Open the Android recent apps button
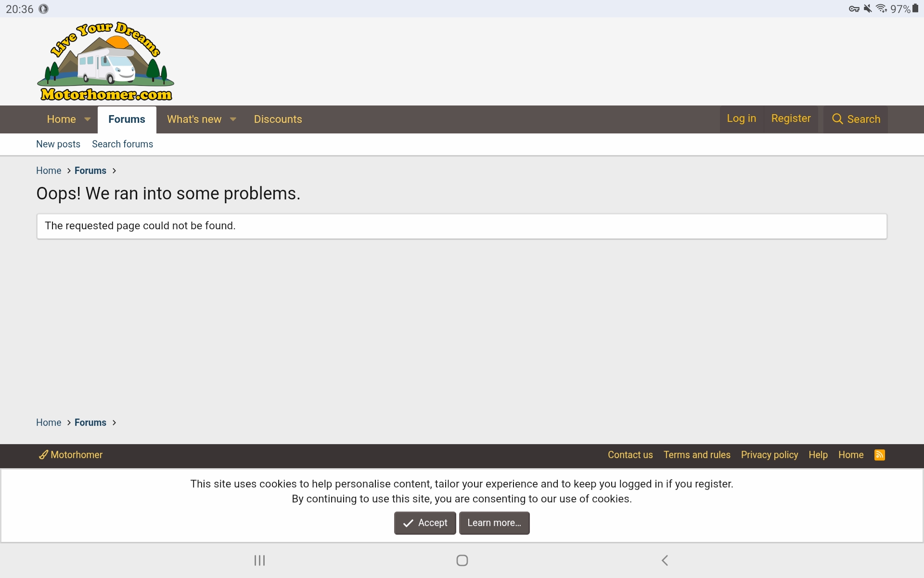This screenshot has width=924, height=578. pyautogui.click(x=259, y=560)
